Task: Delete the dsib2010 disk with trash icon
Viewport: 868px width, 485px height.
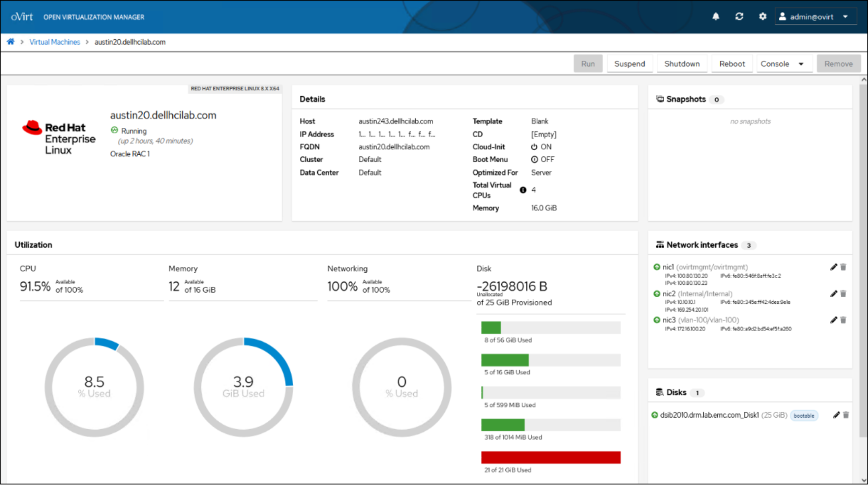Action: coord(846,415)
